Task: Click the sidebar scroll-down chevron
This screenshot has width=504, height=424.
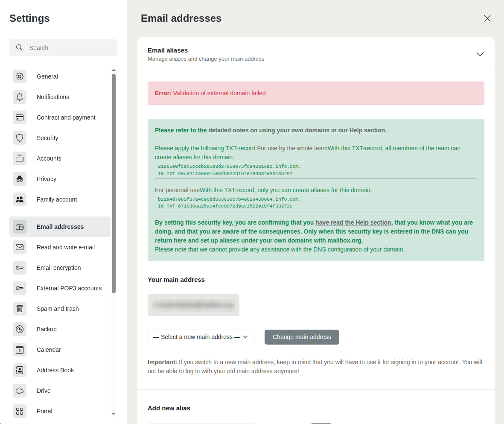Action: (114, 414)
